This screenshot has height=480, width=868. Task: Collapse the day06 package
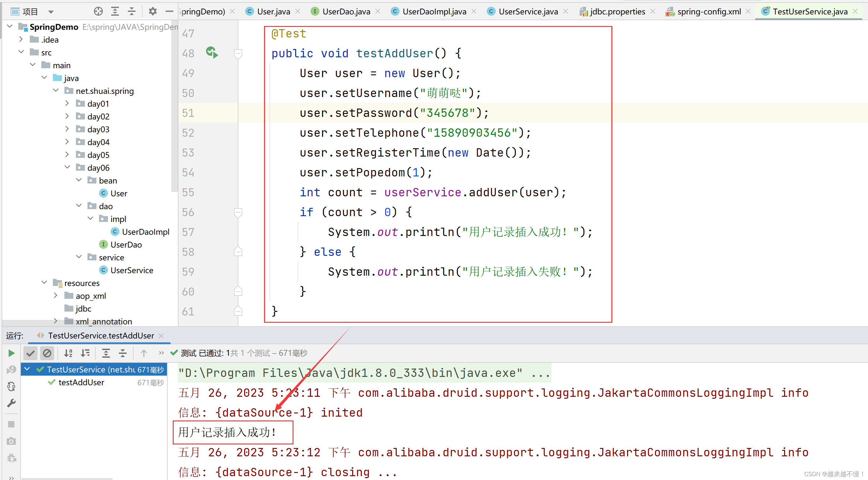tap(67, 167)
